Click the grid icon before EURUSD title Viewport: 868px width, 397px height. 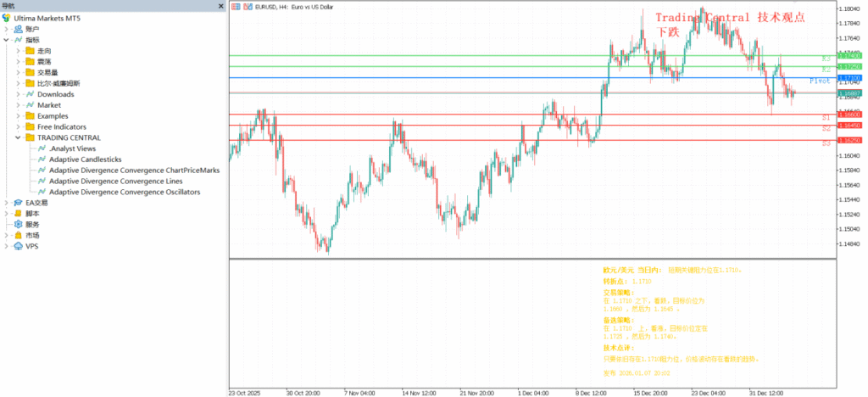click(x=236, y=6)
